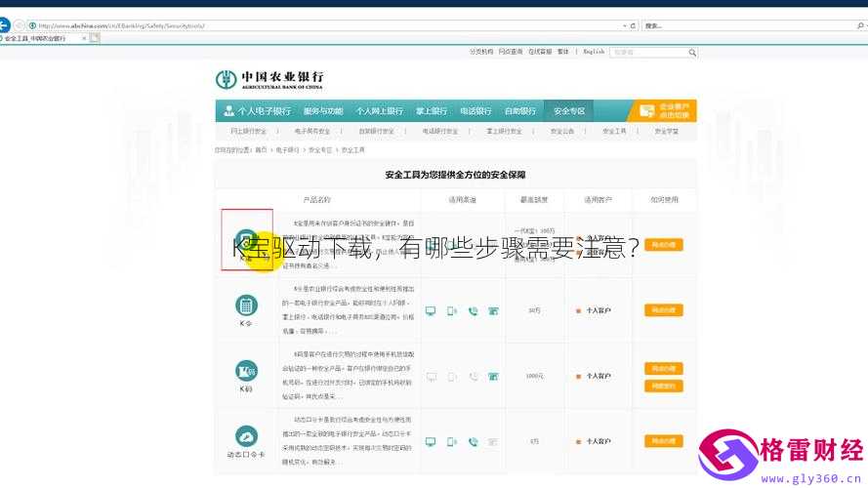
Task: Open the 个人电子银行 navigation item
Action: pos(258,111)
